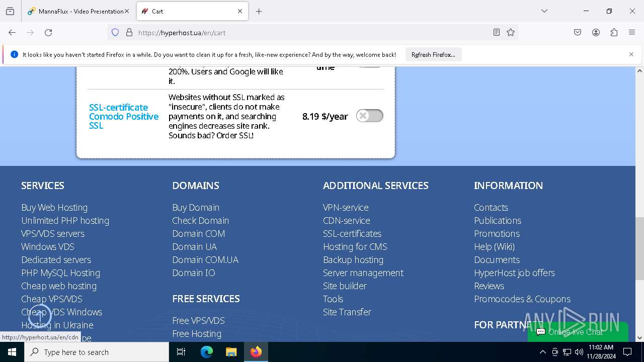This screenshot has height=362, width=644.
Task: Open the Windows Start menu
Action: [12, 352]
